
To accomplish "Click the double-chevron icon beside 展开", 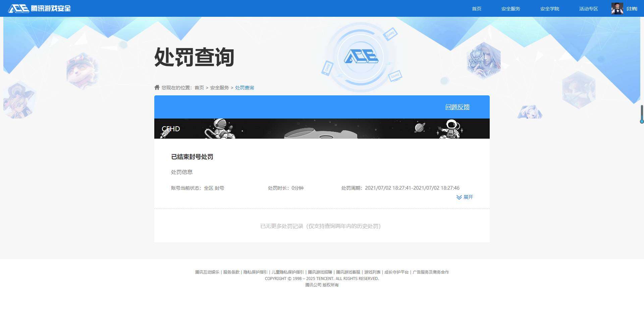I will pos(459,197).
